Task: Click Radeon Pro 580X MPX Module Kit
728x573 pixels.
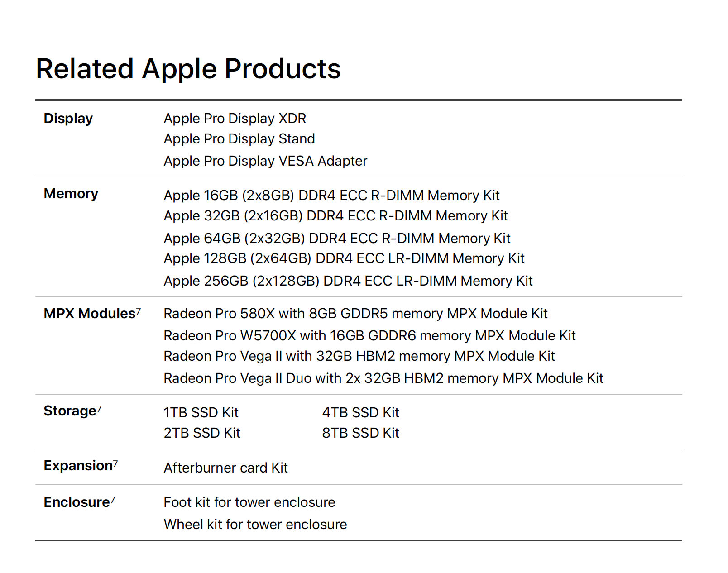Action: (355, 313)
